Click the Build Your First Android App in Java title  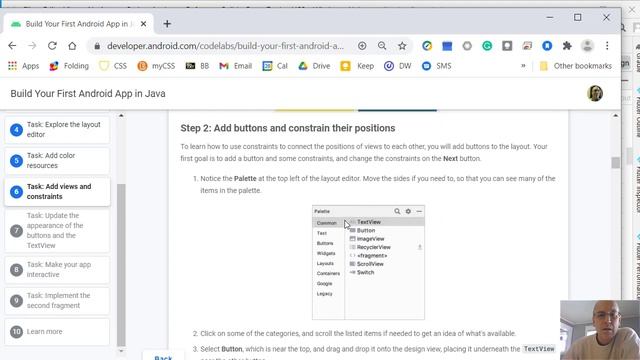tap(88, 93)
